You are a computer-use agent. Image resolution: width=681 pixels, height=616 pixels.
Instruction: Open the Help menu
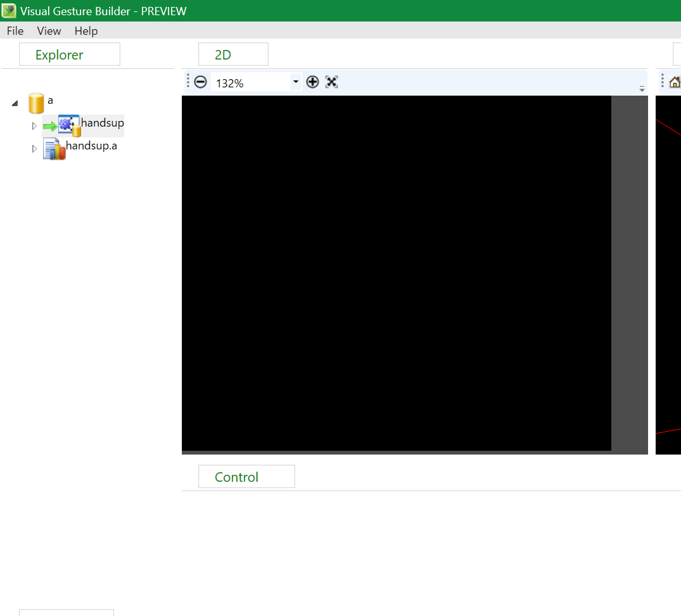click(86, 31)
